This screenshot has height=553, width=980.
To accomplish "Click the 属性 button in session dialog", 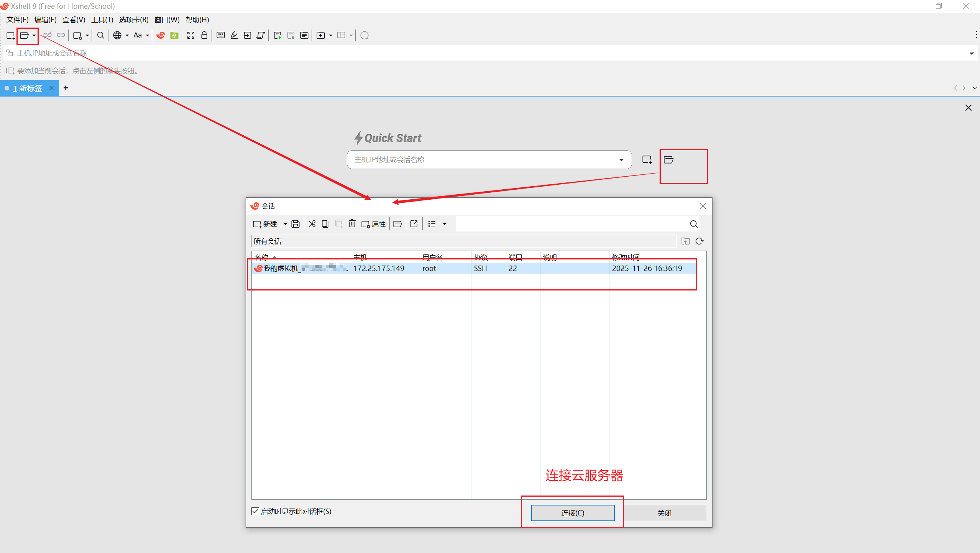I will pyautogui.click(x=373, y=224).
